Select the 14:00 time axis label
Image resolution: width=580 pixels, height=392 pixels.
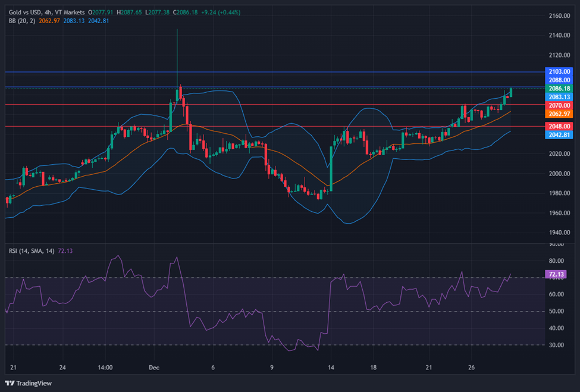click(x=105, y=368)
